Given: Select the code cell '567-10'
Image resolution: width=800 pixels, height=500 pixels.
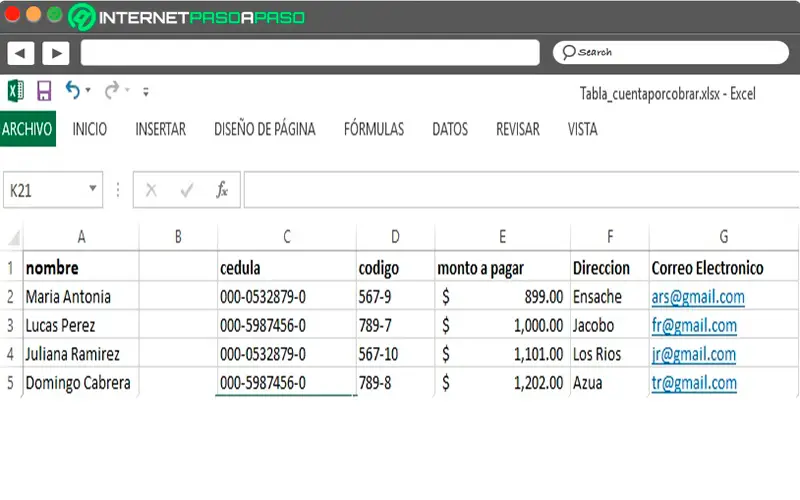Looking at the screenshot, I should point(395,354).
